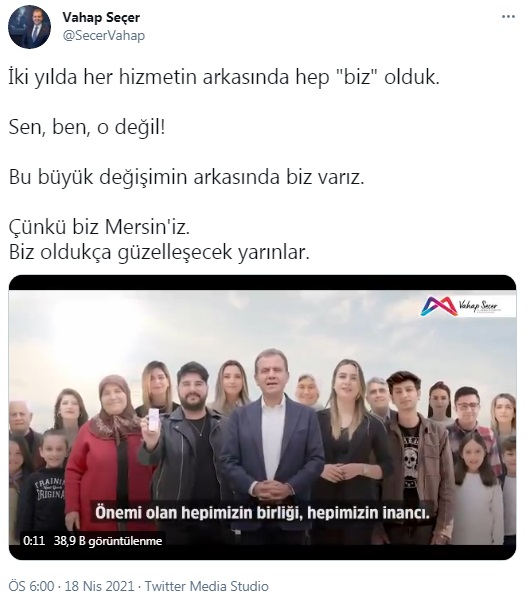Screen dimensions: 530x596
Task: Open the tweet's three-dot more menu
Action: (x=508, y=17)
